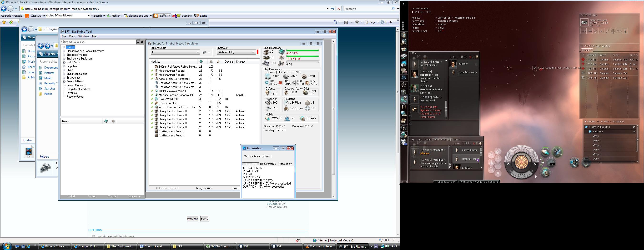Toggle active checkmark for Sensor Booster II
The height and width of the screenshot is (250, 644).
click(152, 103)
